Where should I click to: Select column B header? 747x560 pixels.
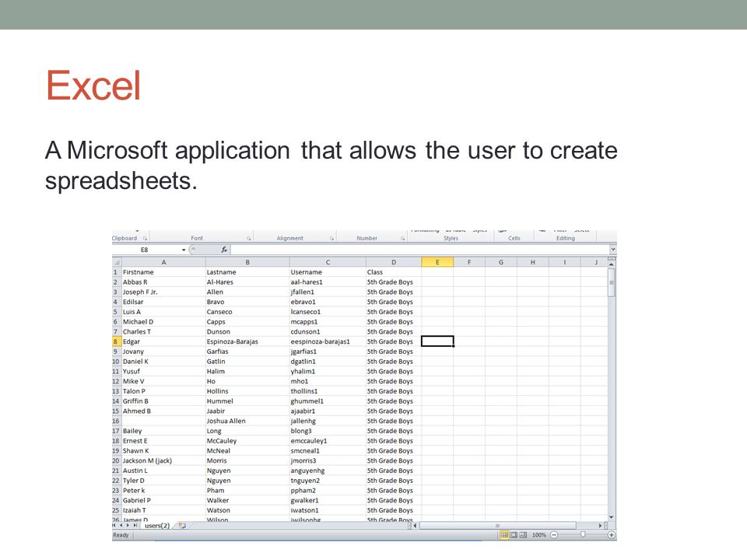tap(247, 262)
